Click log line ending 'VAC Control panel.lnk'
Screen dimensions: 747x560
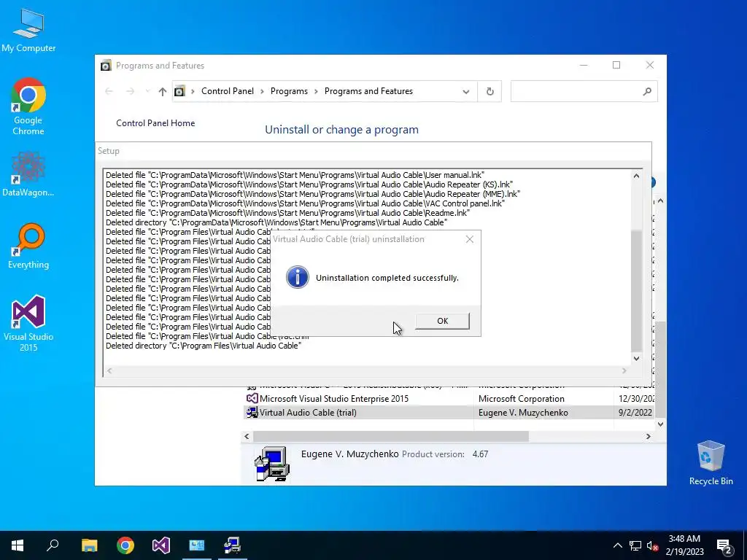[305, 203]
